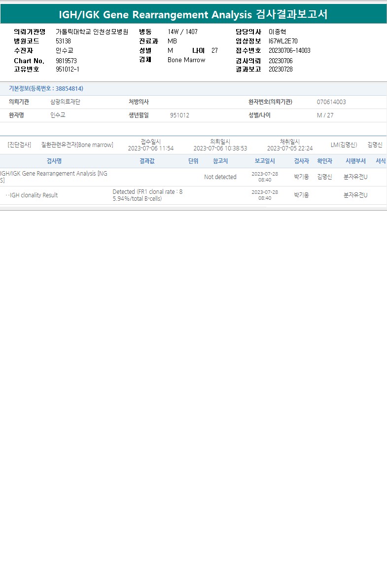
Task: Click the '단위' column header
Action: (x=193, y=161)
